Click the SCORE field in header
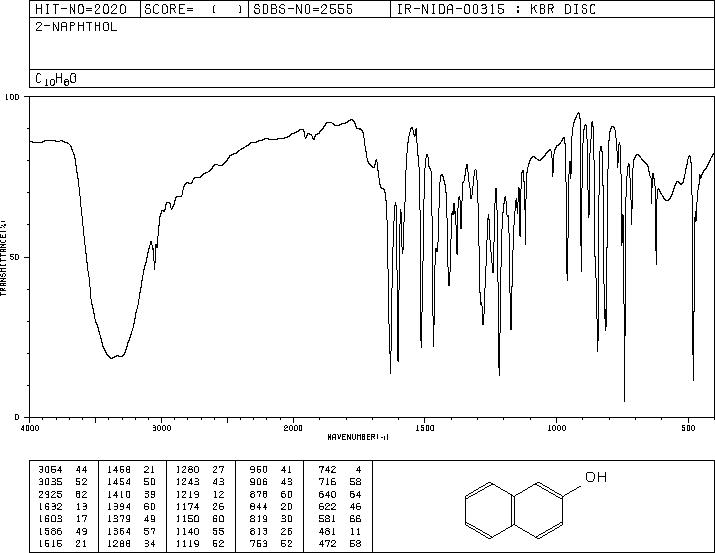Screen dimensions: 715x553 [194, 9]
